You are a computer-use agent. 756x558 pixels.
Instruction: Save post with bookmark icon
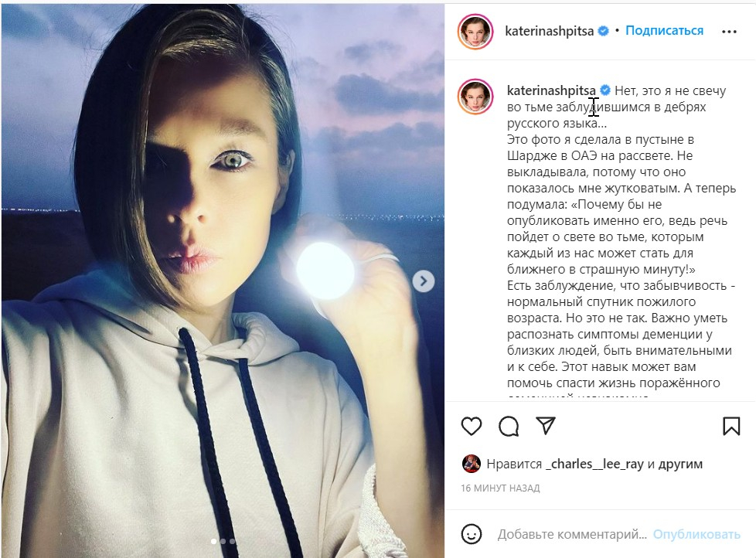pos(730,427)
